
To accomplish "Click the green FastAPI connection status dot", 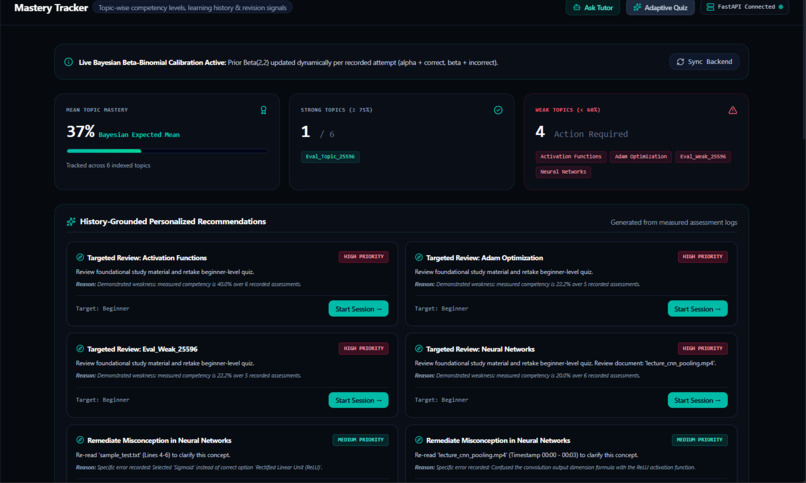I will coord(781,7).
